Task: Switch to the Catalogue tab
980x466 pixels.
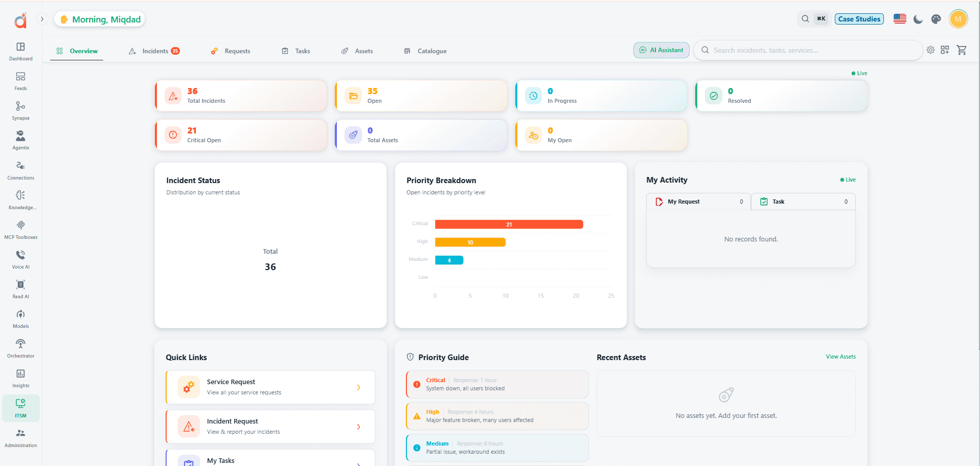Action: [425, 51]
